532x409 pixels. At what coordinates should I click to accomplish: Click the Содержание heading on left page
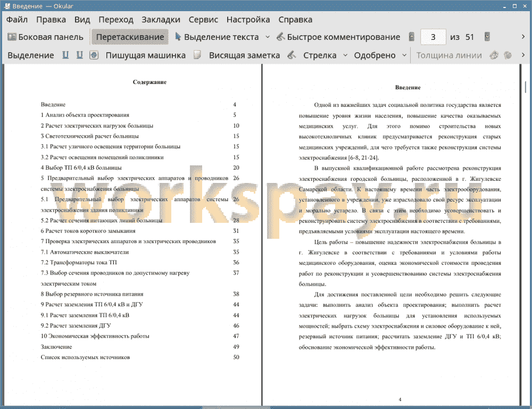pyautogui.click(x=149, y=82)
